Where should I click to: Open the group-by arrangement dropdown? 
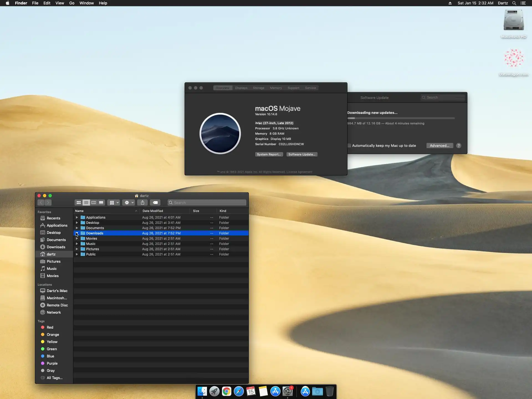tap(114, 203)
